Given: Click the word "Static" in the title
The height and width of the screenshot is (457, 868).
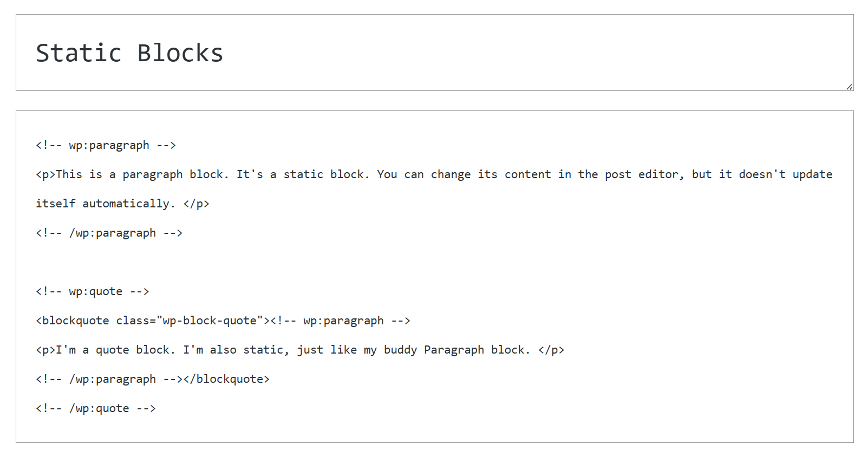Looking at the screenshot, I should 79,53.
